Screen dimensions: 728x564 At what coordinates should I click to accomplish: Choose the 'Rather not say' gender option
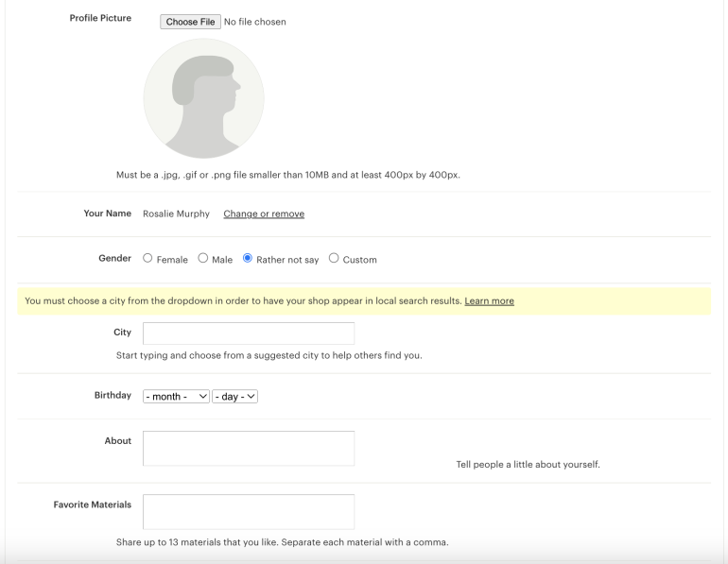click(248, 259)
